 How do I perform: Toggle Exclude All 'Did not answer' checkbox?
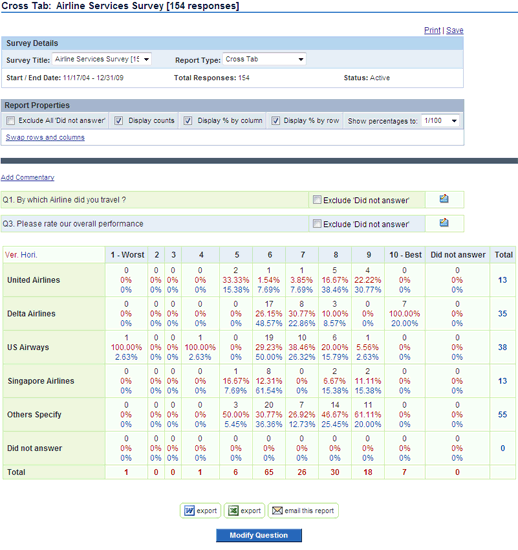pyautogui.click(x=11, y=121)
